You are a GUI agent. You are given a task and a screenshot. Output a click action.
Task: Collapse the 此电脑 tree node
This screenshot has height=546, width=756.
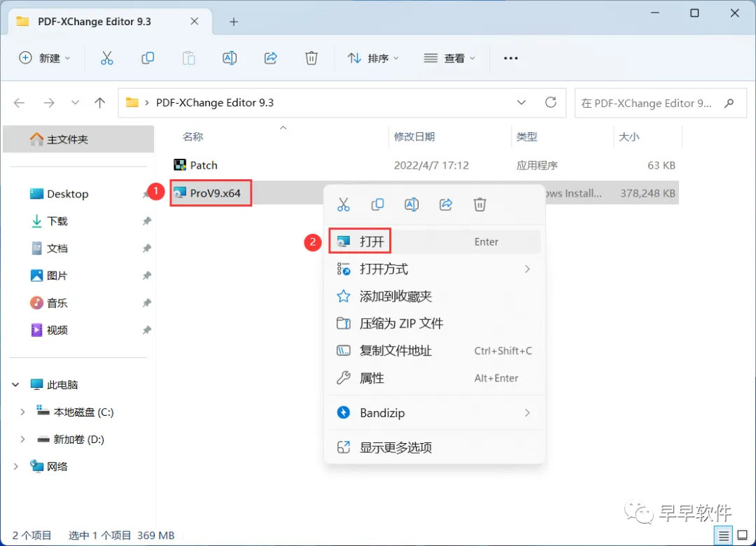point(15,384)
